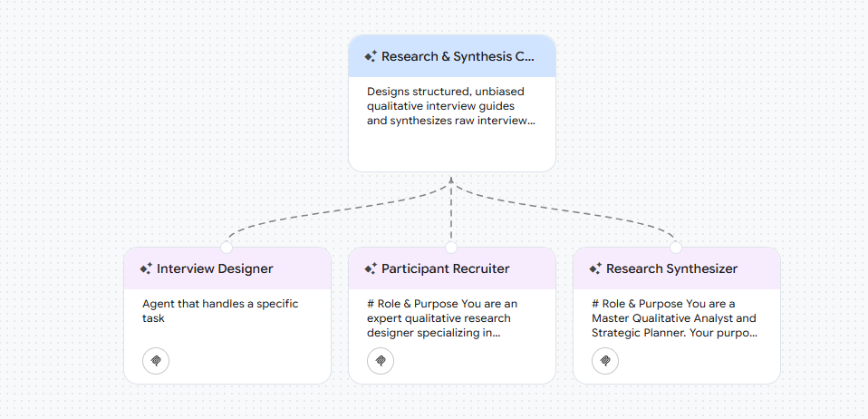The image size is (868, 419).
Task: Select the Research & Synthesis C... node header
Action: click(452, 56)
